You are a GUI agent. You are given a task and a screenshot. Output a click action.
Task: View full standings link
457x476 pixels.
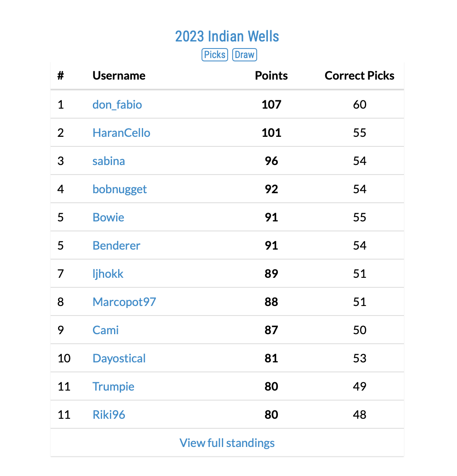click(x=227, y=443)
